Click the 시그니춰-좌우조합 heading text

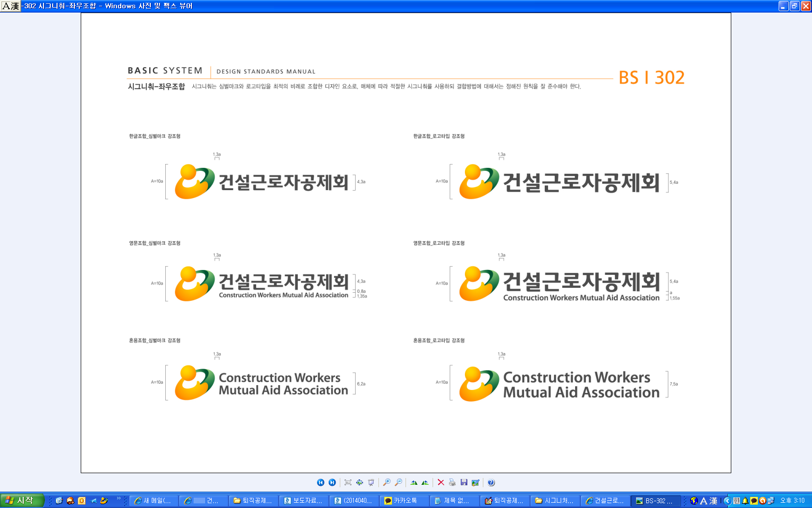tap(156, 87)
